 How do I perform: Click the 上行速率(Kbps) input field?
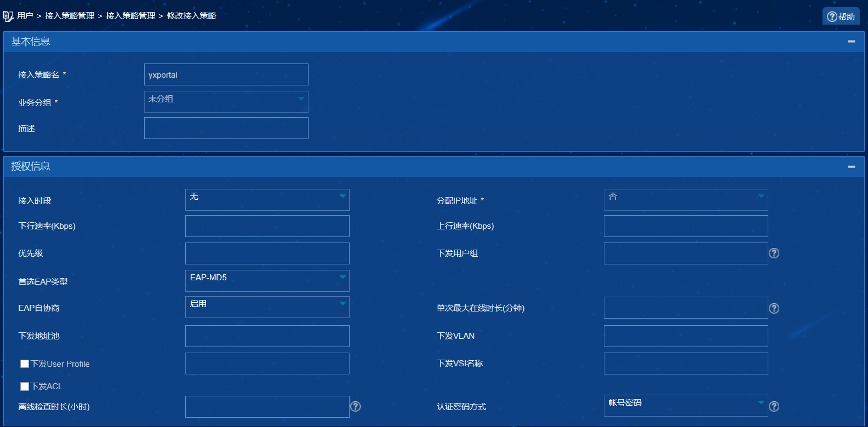[x=686, y=226]
